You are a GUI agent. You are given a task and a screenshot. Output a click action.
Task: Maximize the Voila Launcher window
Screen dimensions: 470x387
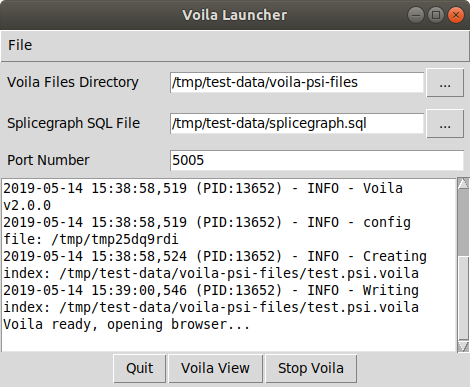click(436, 15)
